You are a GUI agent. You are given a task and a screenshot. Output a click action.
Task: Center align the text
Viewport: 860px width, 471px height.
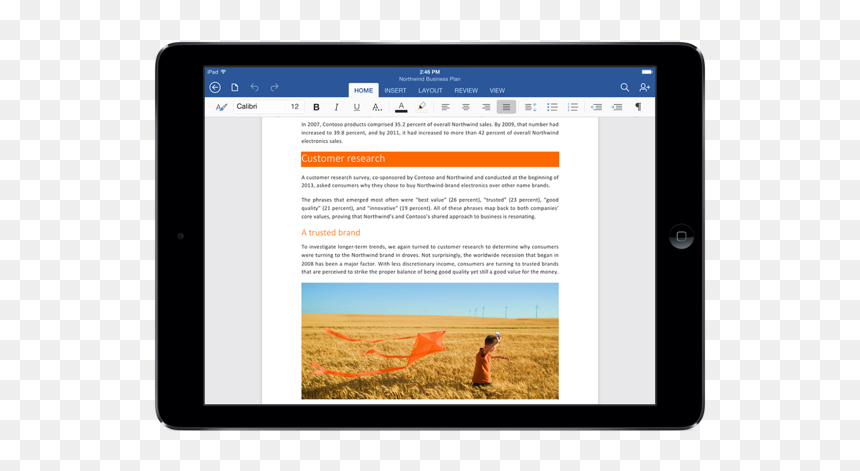click(466, 107)
